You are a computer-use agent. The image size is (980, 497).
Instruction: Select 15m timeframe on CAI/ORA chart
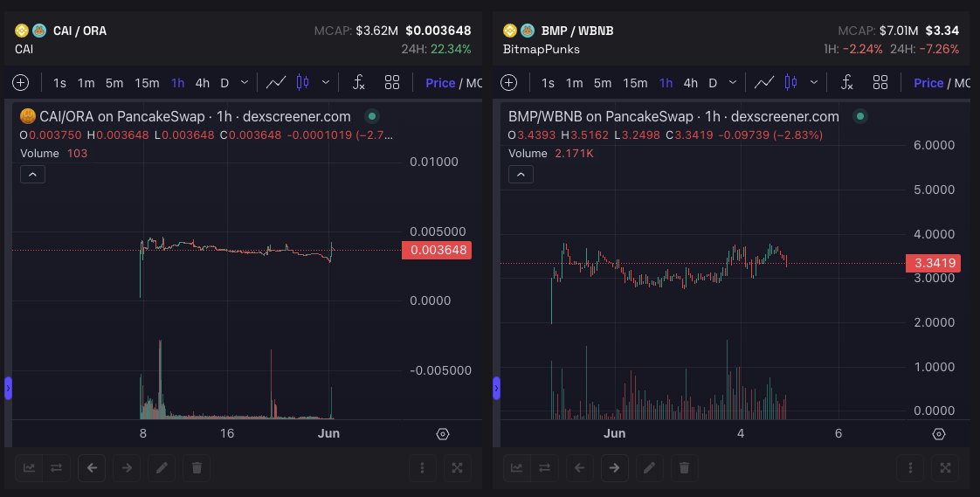pyautogui.click(x=147, y=82)
